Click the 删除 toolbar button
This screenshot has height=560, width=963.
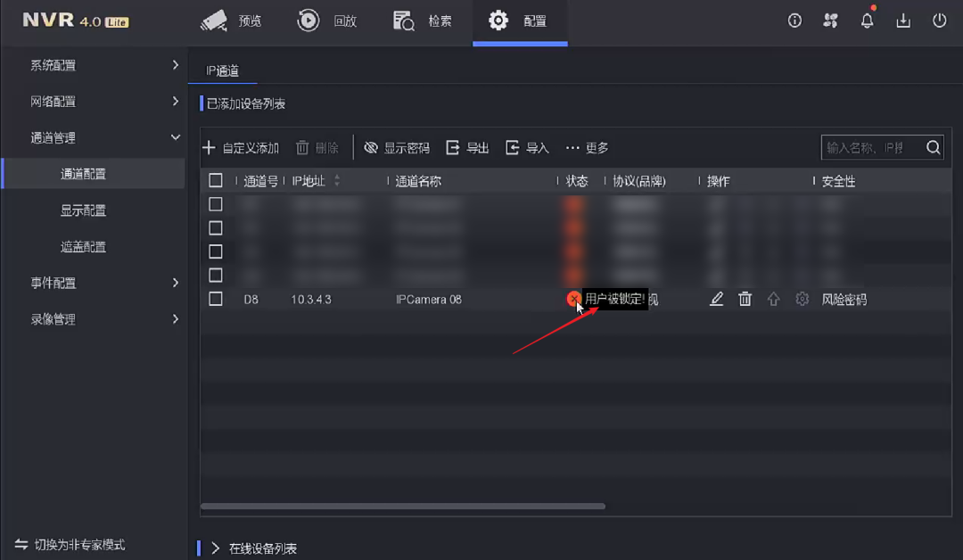[x=317, y=148]
